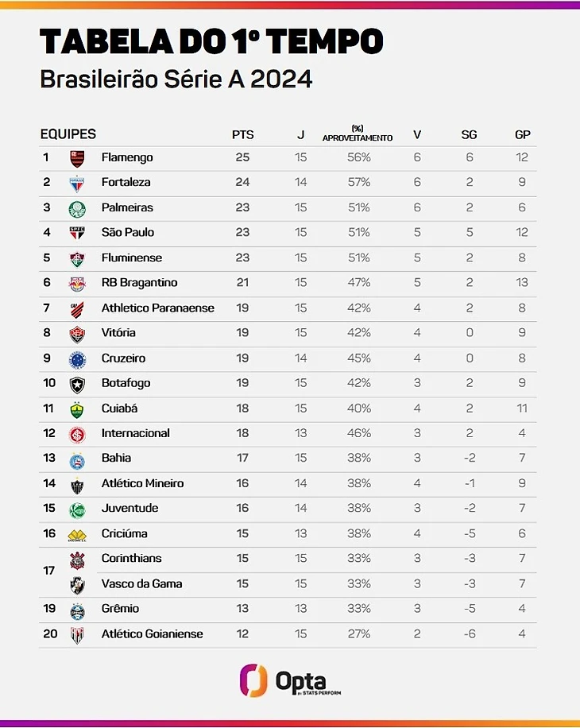Click the Flamengo team crest
Screen dimensions: 580x728
click(x=77, y=157)
